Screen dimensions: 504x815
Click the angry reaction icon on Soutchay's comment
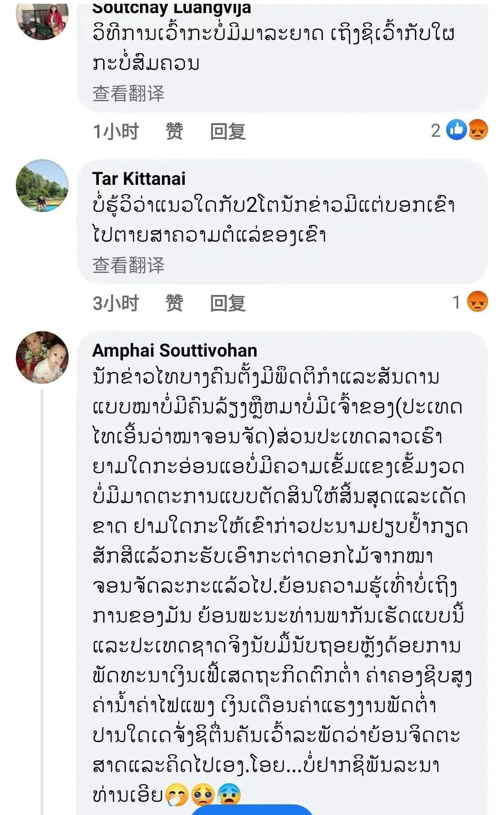click(477, 130)
